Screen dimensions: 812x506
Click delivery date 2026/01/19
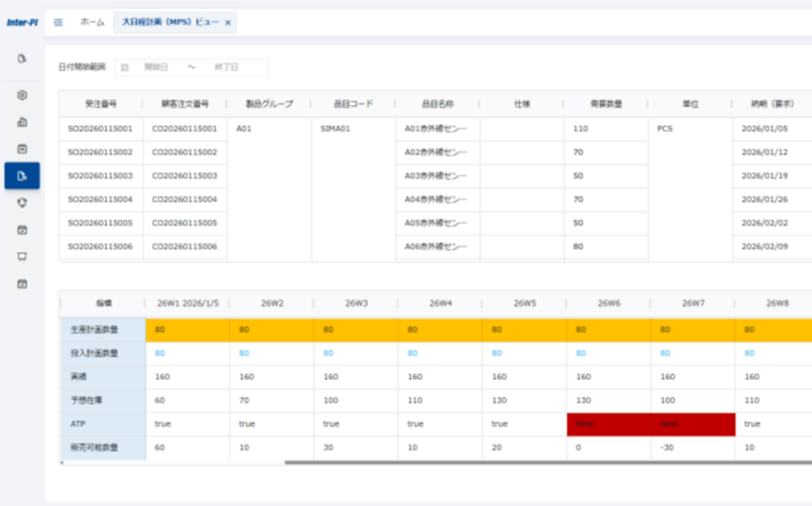(x=765, y=176)
